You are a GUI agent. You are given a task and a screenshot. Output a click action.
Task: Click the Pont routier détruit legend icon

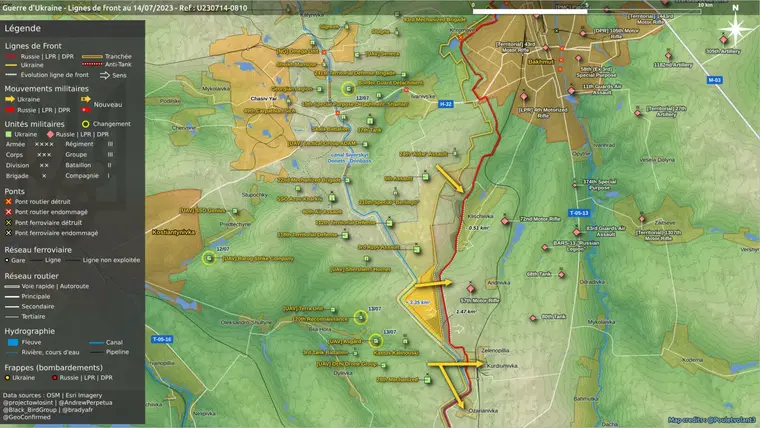click(8, 202)
